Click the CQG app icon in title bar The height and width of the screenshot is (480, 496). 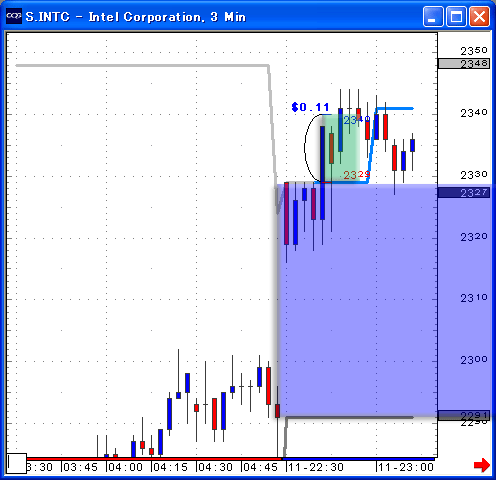14,16
